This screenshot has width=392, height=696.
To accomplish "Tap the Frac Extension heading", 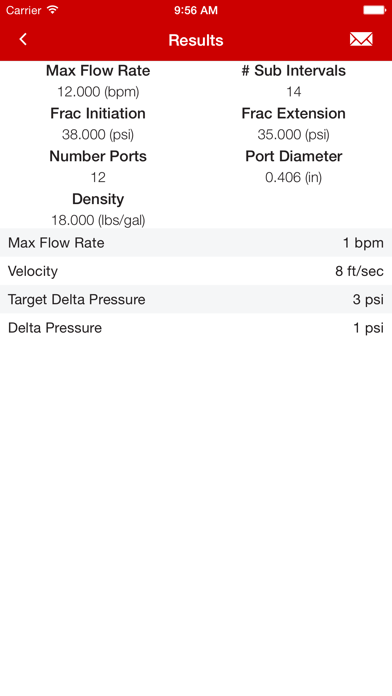I will coord(293,113).
